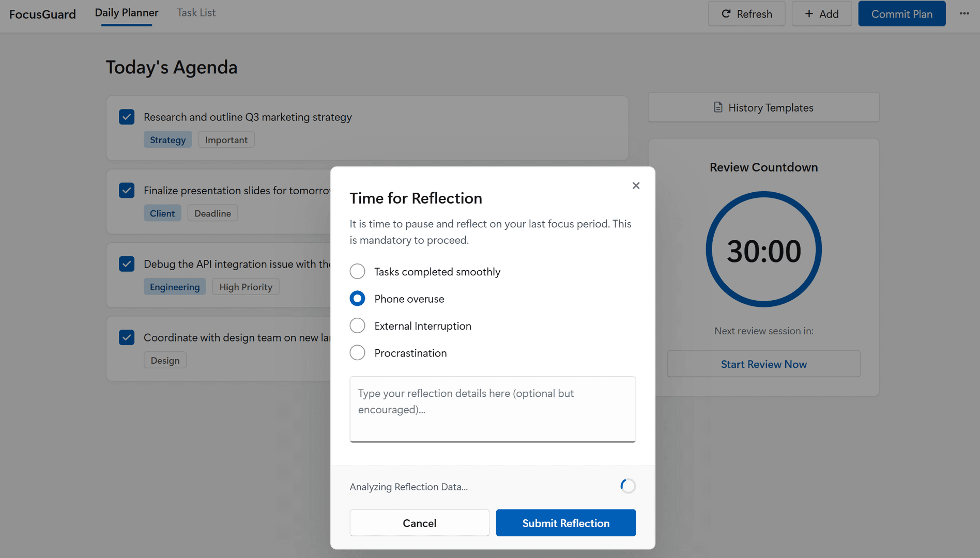Click the reflection details text area

tap(492, 409)
